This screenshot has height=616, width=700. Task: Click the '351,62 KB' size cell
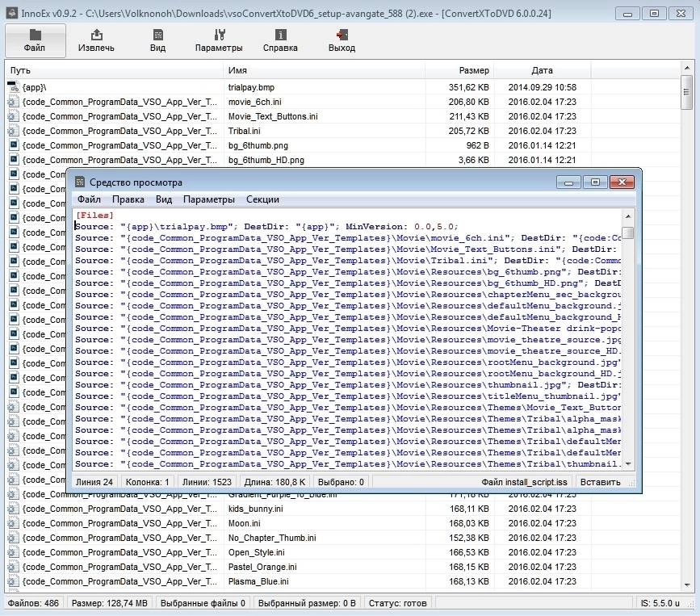[x=469, y=87]
